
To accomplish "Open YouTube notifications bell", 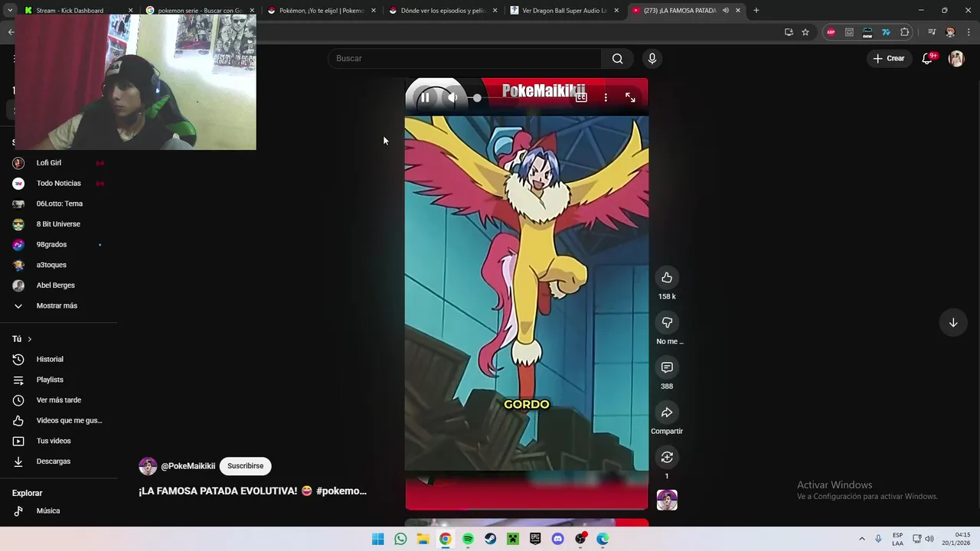I will tap(927, 58).
